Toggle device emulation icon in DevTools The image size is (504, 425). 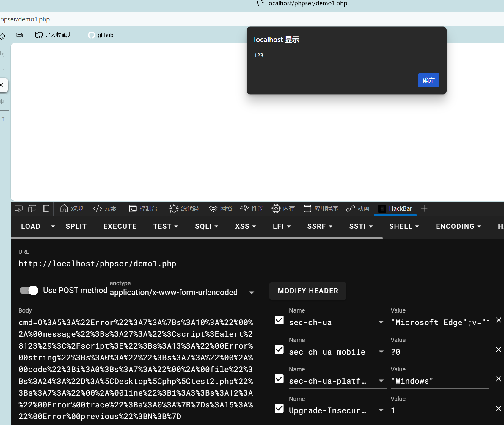[32, 209]
